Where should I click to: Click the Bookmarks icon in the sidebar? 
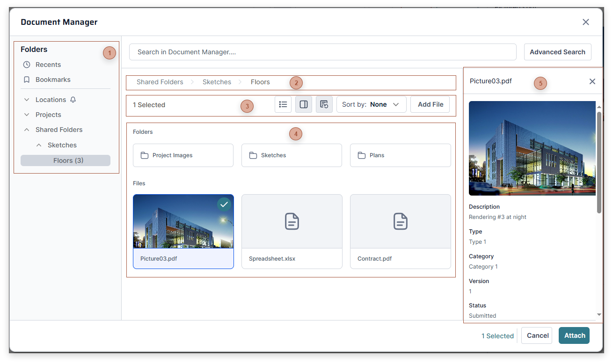(x=27, y=80)
